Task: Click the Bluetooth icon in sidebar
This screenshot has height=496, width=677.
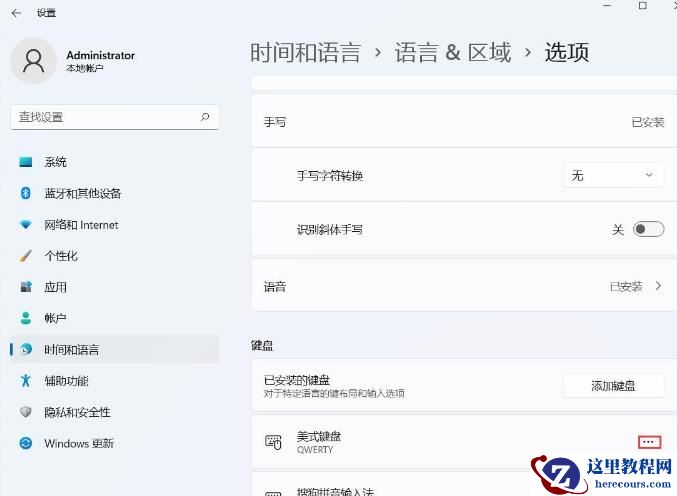Action: click(x=25, y=193)
